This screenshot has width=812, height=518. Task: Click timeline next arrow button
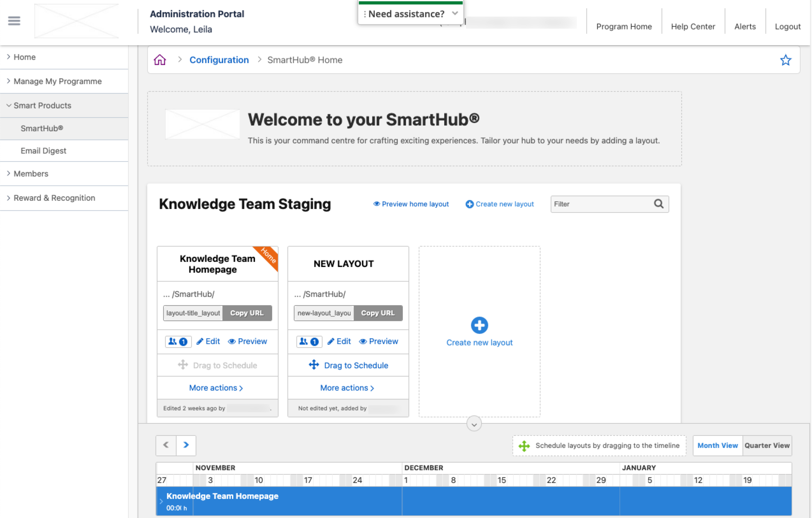[186, 445]
